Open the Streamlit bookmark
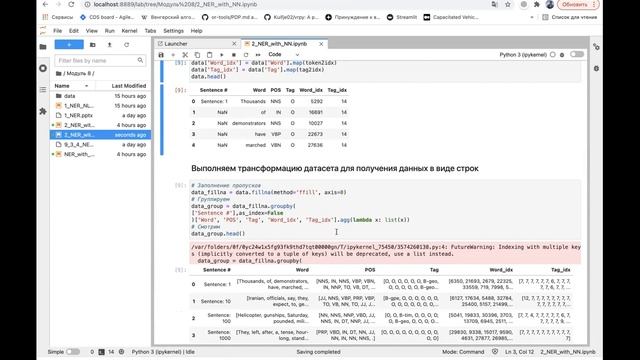The height and width of the screenshot is (360, 640). [402, 17]
